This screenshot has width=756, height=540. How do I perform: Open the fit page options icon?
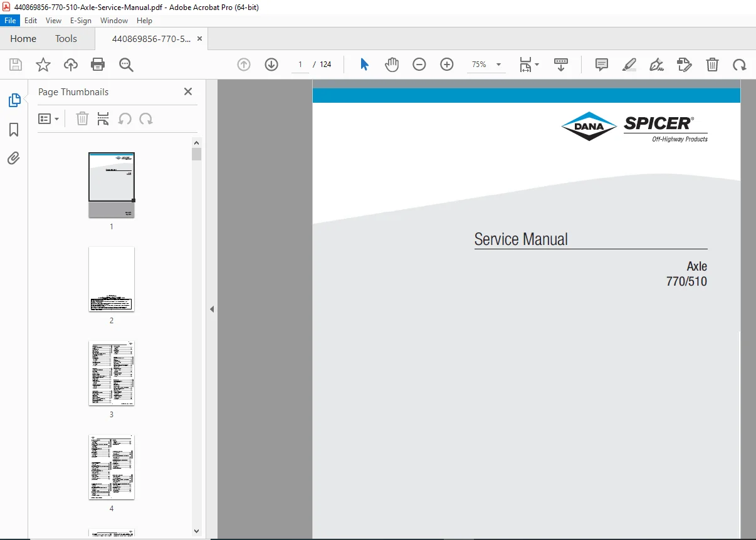click(x=528, y=65)
